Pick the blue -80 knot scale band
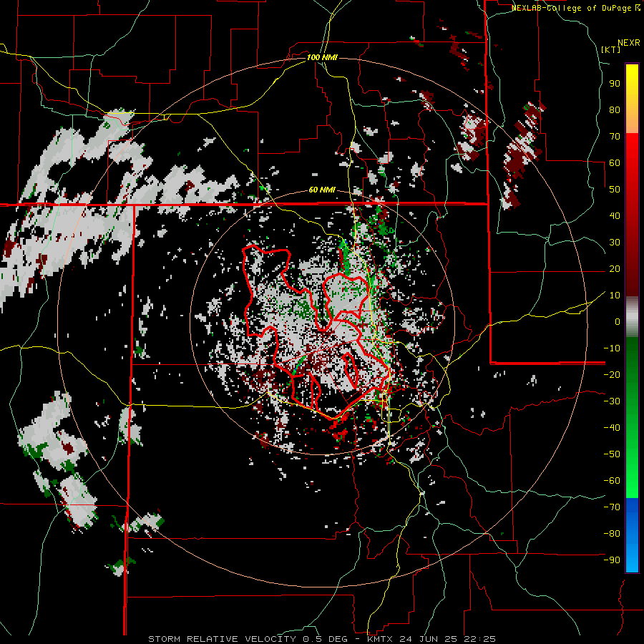The image size is (644, 644). [x=632, y=534]
